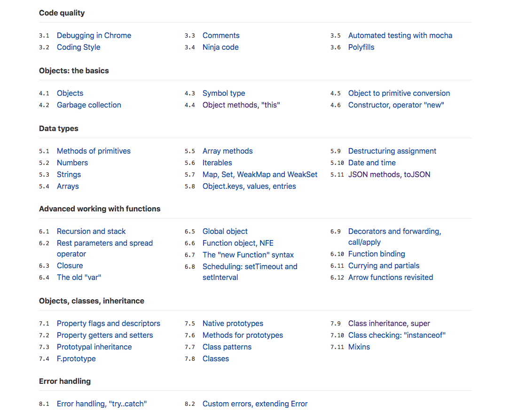The image size is (518, 420).
Task: Open The "new Function" syntax link
Action: [248, 255]
